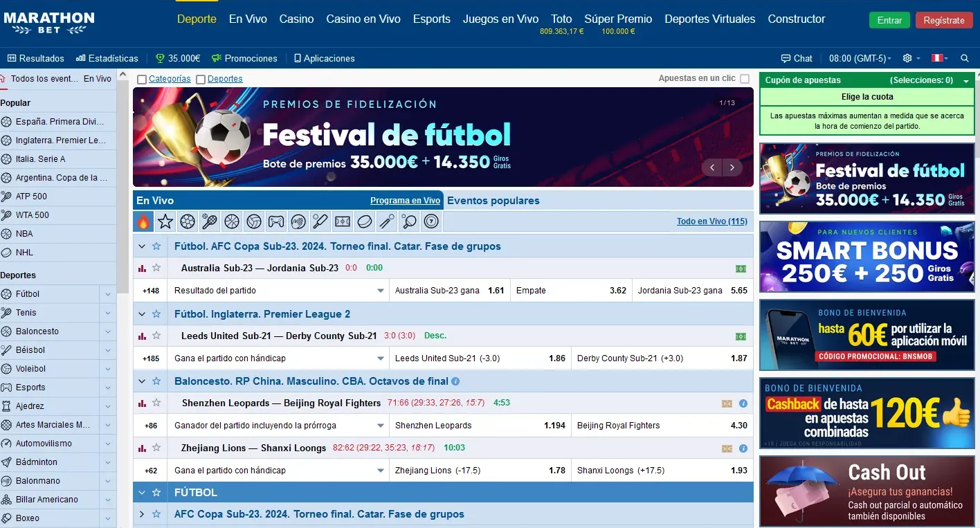This screenshot has height=528, width=980.
Task: Select the fire hot-events filter icon
Action: (x=143, y=221)
